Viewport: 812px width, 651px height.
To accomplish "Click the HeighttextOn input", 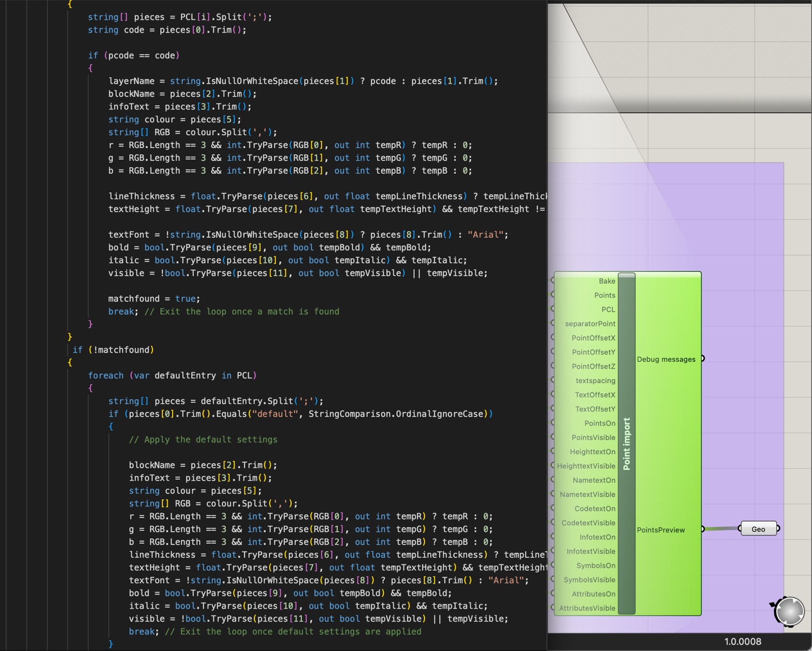I will coord(592,452).
